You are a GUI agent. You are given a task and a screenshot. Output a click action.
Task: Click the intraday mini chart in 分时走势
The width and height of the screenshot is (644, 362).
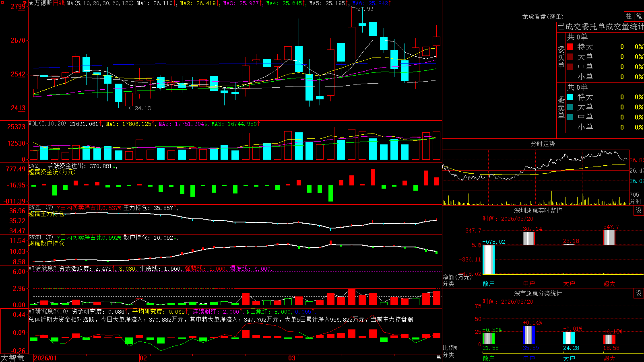[x=536, y=177]
